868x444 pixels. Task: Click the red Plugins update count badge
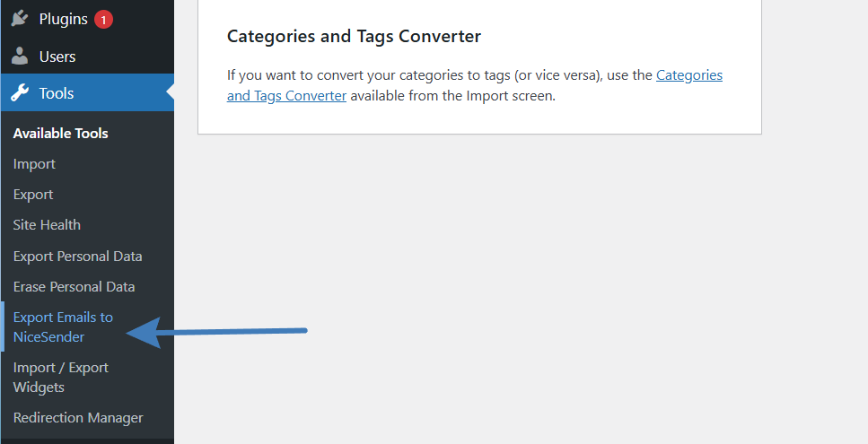click(103, 20)
